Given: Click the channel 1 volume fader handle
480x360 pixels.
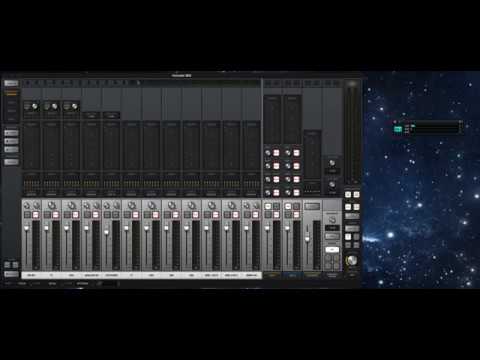Looking at the screenshot, I should pyautogui.click(x=27, y=228).
